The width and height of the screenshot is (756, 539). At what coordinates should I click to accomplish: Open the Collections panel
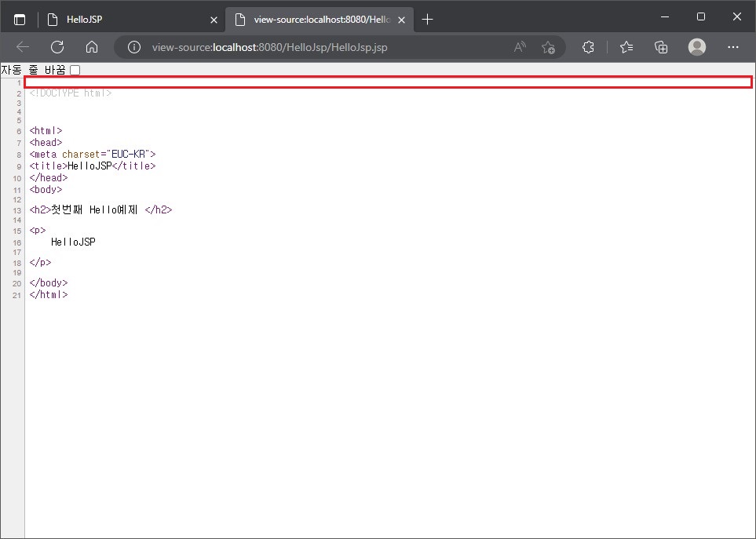(661, 47)
